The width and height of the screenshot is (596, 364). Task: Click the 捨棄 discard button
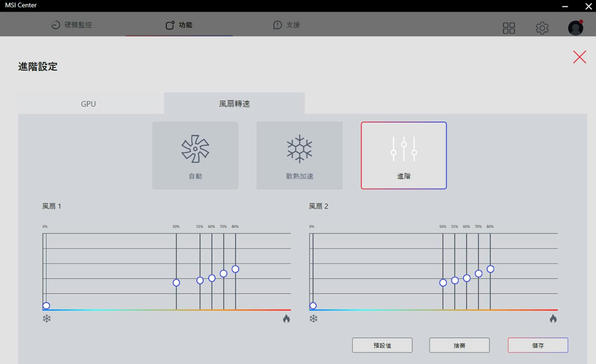click(x=459, y=345)
